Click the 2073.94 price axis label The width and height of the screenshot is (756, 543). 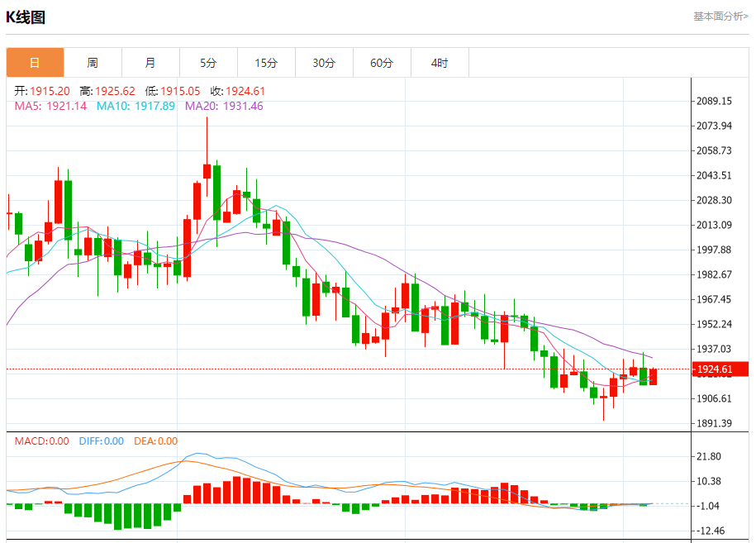(714, 126)
